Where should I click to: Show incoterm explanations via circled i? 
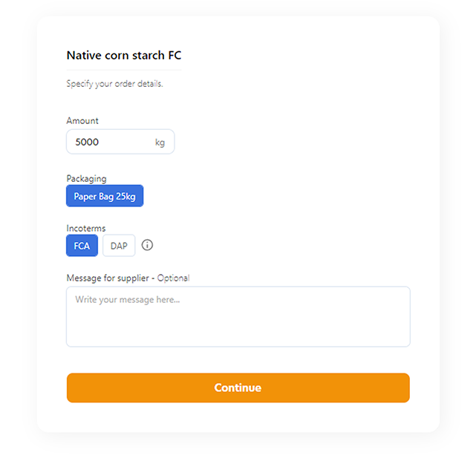(x=147, y=245)
